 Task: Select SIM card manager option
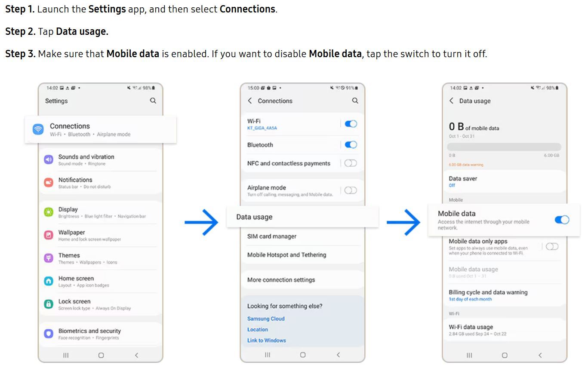tap(272, 236)
